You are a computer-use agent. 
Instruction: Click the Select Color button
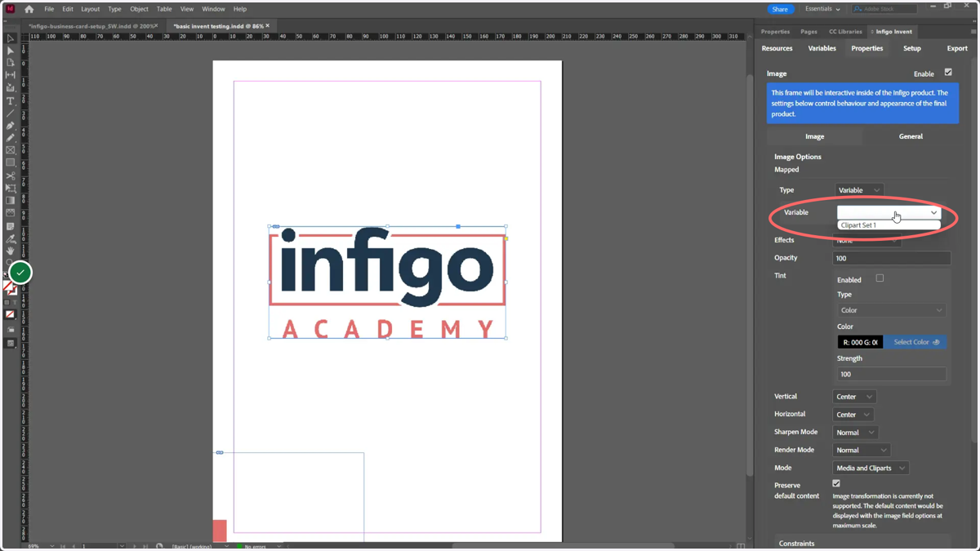[x=915, y=342]
